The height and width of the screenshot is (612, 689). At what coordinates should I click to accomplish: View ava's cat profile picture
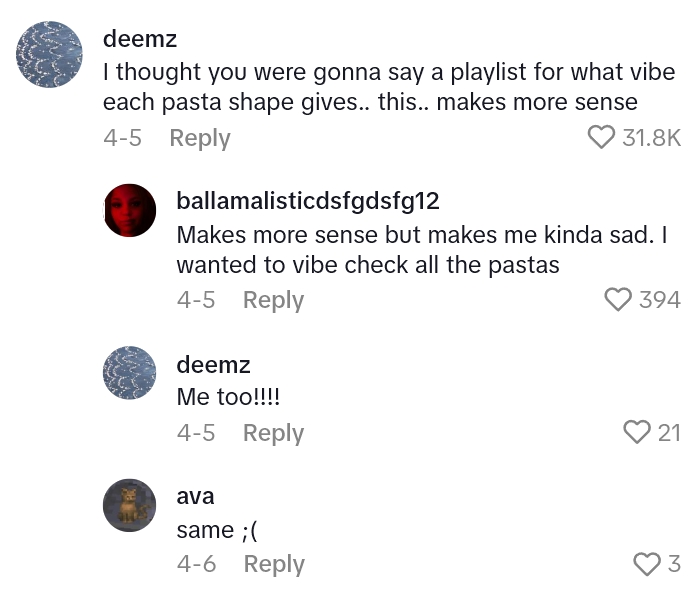(x=130, y=505)
